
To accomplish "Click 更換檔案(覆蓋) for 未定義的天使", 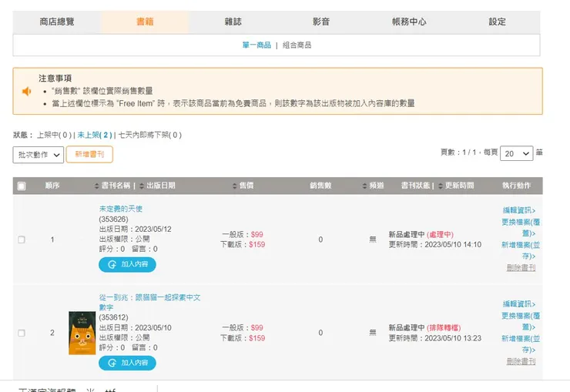I will click(521, 227).
